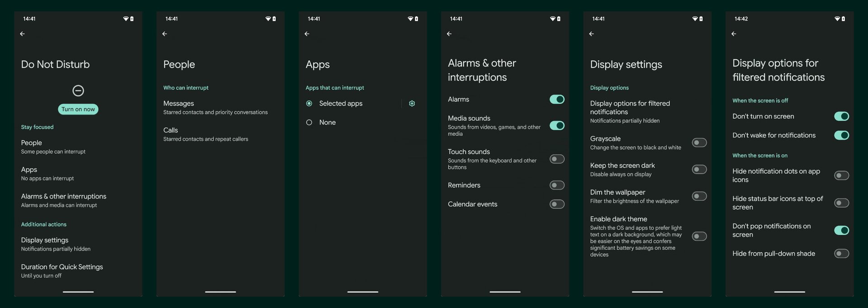Tap back arrow on filtered notifications screen

click(x=734, y=34)
